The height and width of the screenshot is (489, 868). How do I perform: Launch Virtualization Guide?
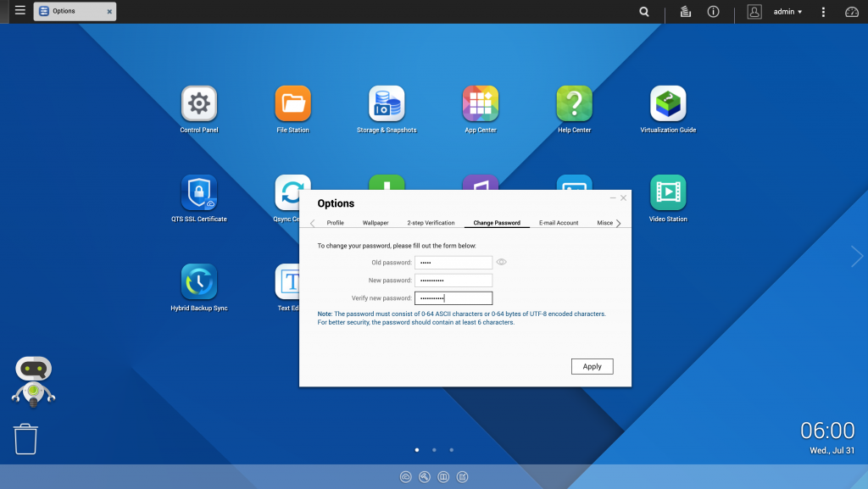click(x=668, y=104)
